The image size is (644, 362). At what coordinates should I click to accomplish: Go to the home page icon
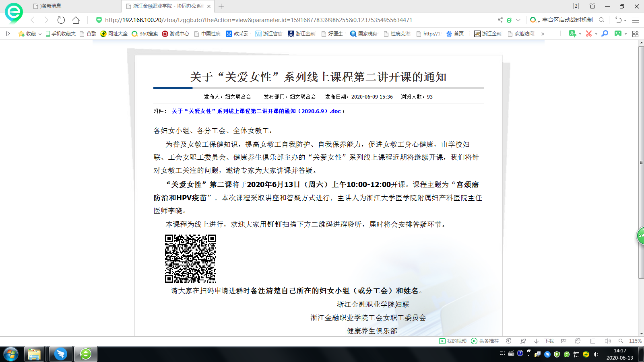pyautogui.click(x=76, y=20)
